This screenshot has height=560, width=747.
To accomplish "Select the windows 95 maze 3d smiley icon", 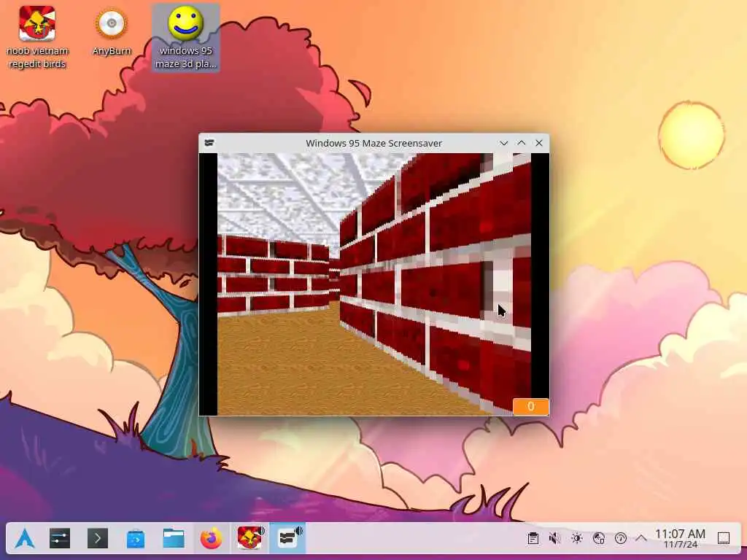I will 186,37.
